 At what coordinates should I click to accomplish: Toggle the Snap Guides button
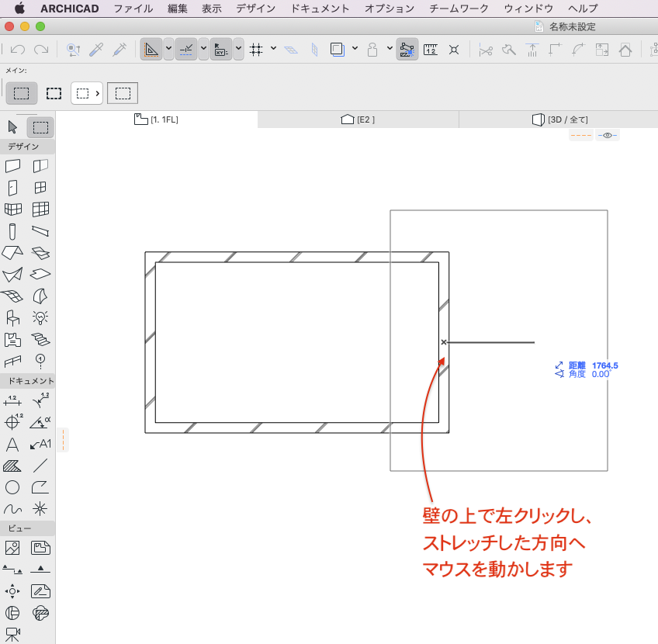click(186, 49)
